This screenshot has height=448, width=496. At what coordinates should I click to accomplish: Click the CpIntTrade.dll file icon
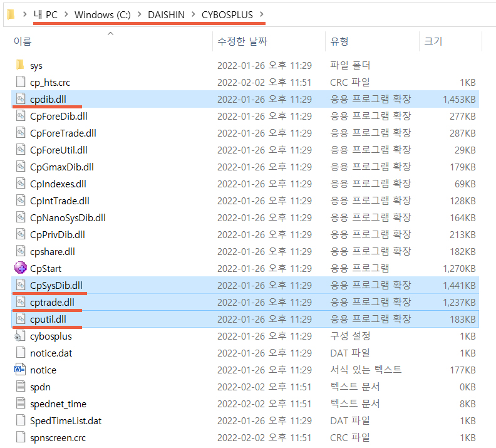click(21, 201)
